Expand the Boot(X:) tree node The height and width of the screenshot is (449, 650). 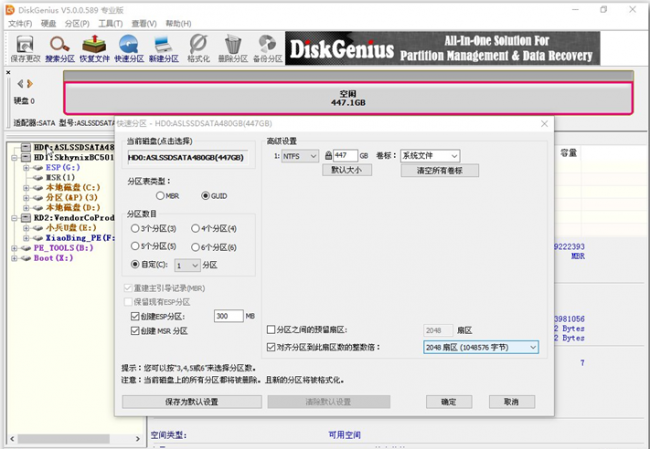(15, 258)
